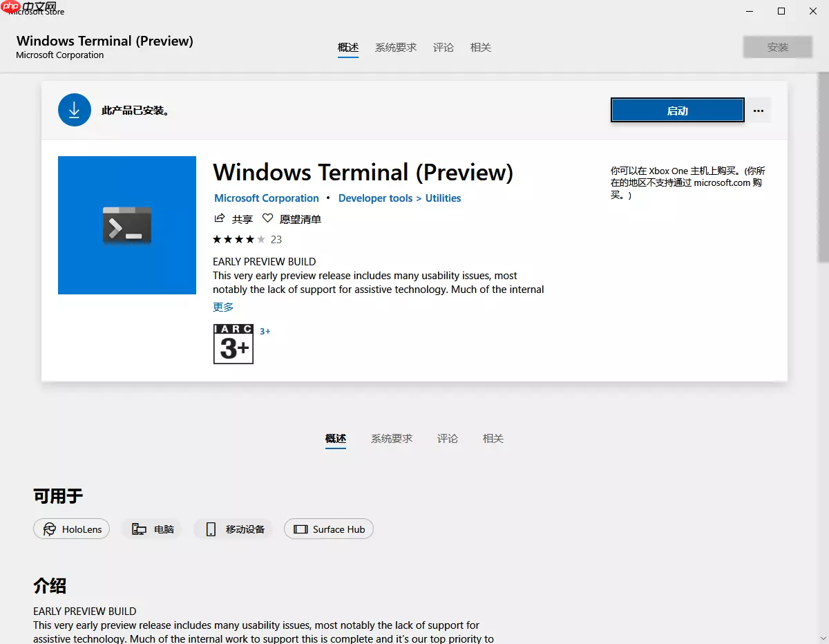Expand description via the 更多 link

pyautogui.click(x=222, y=307)
